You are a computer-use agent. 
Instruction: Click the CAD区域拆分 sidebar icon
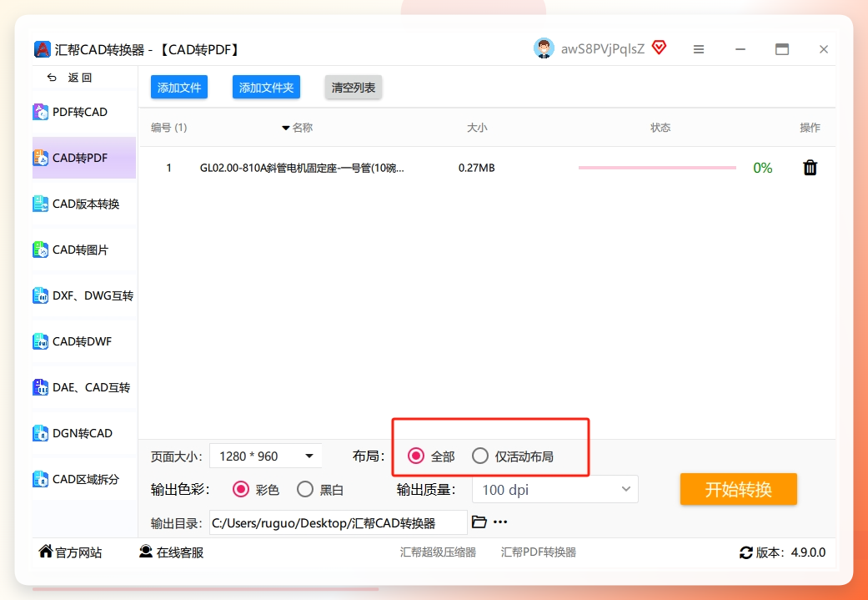coord(41,479)
